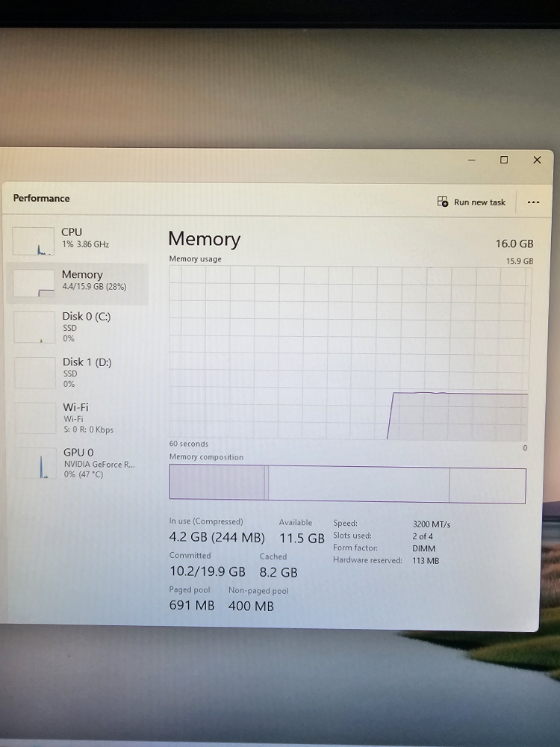Click the Run new task icon
Screen dimensions: 560x747
coord(442,202)
